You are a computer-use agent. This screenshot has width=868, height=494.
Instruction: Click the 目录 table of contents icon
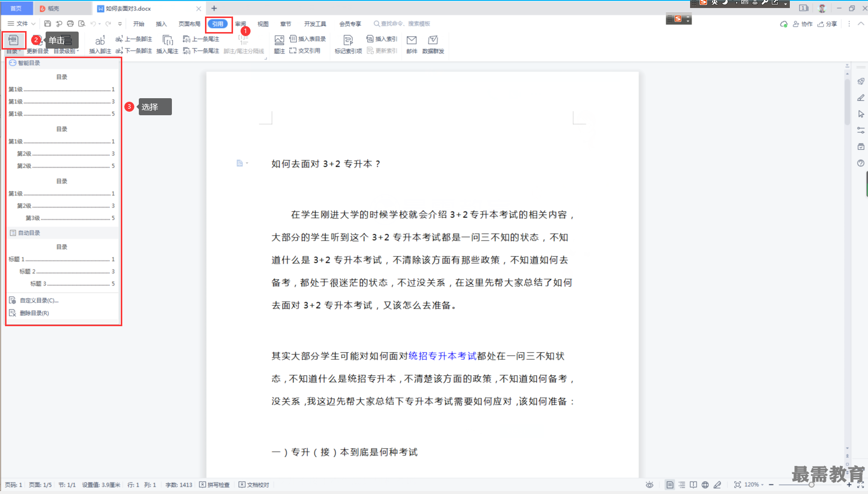pos(14,40)
